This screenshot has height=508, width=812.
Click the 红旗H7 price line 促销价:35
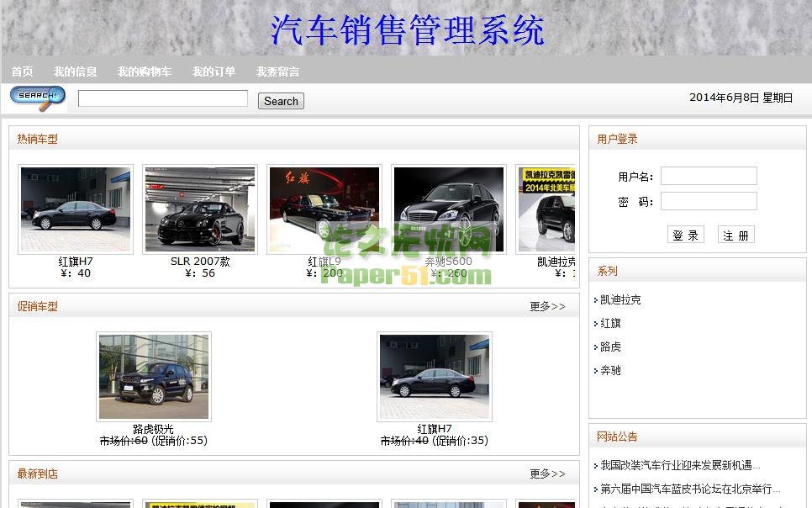pyautogui.click(x=435, y=441)
